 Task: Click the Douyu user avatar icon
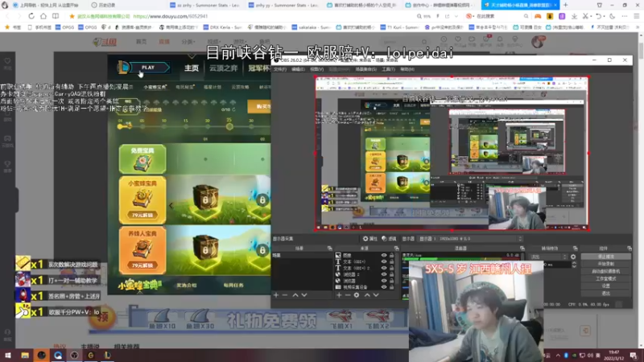coord(538,42)
